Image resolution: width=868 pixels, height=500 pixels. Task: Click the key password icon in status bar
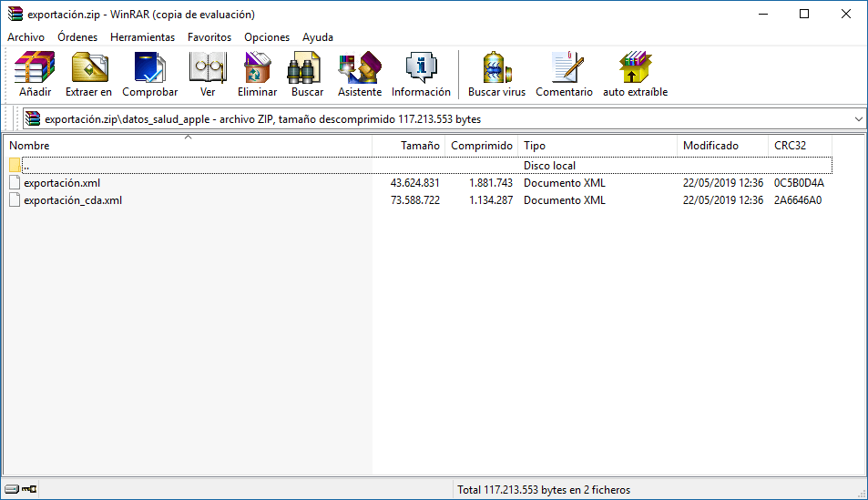(x=29, y=489)
